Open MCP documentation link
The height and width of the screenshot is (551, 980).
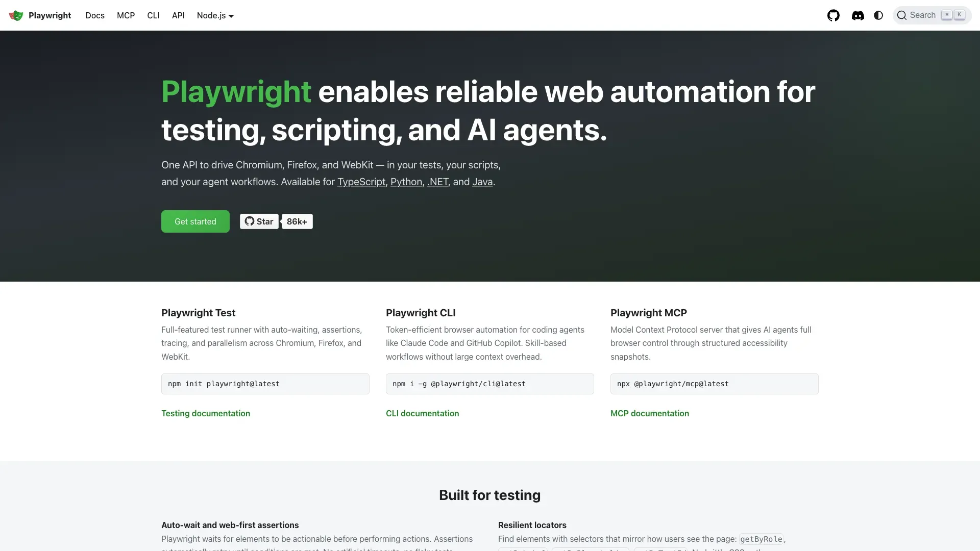click(x=649, y=413)
